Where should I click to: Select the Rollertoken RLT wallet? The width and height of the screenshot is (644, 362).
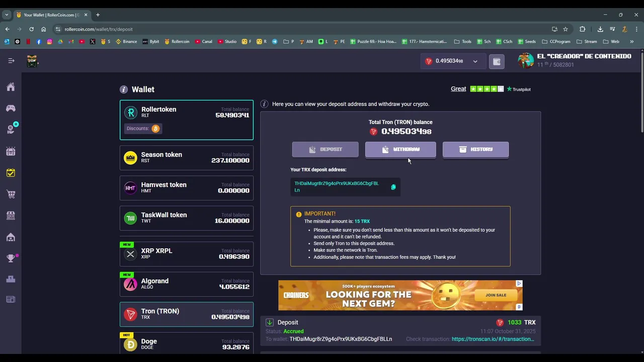coord(187,120)
